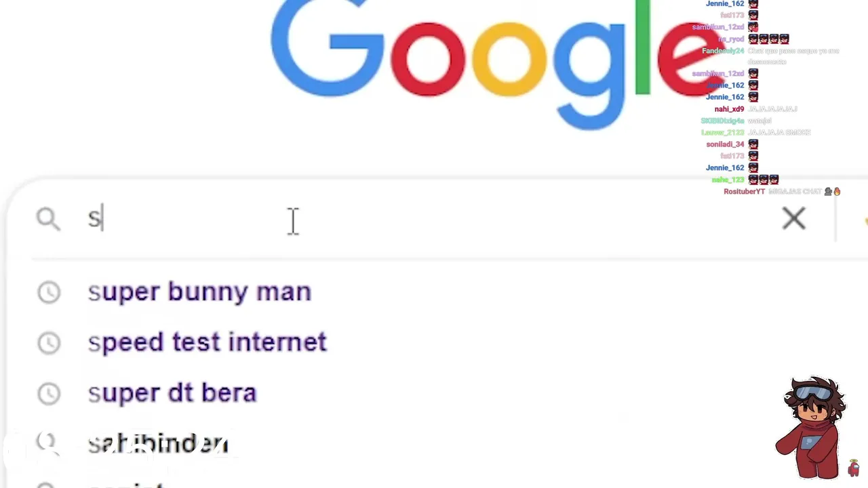Click the fire emoji in RosituberYT's message
Image resolution: width=868 pixels, height=488 pixels.
837,192
